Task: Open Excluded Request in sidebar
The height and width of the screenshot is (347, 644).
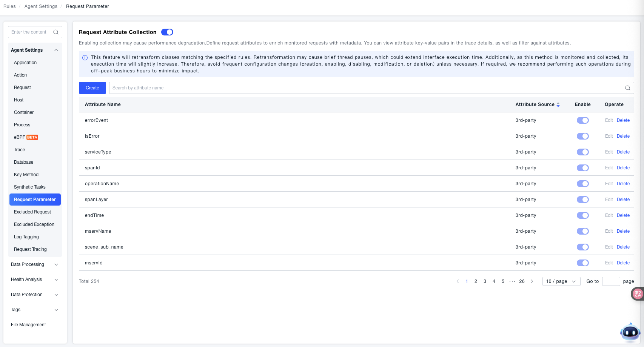Action: (x=32, y=212)
